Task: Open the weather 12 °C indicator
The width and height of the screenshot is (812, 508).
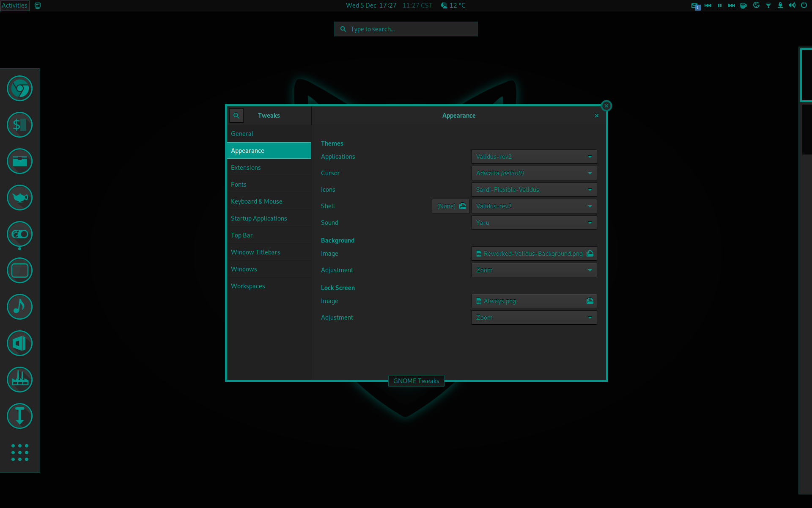Action: 453,6
